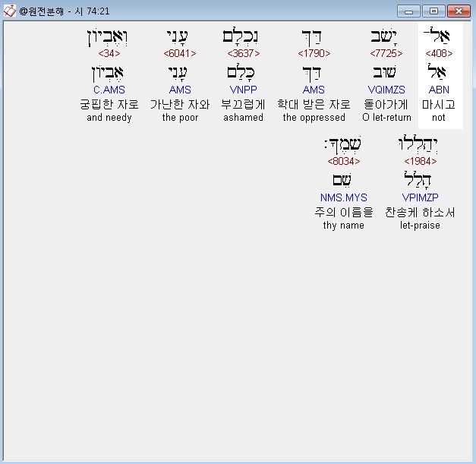
Task: Click Hebrew verse word above <6041>
Action: [178, 37]
